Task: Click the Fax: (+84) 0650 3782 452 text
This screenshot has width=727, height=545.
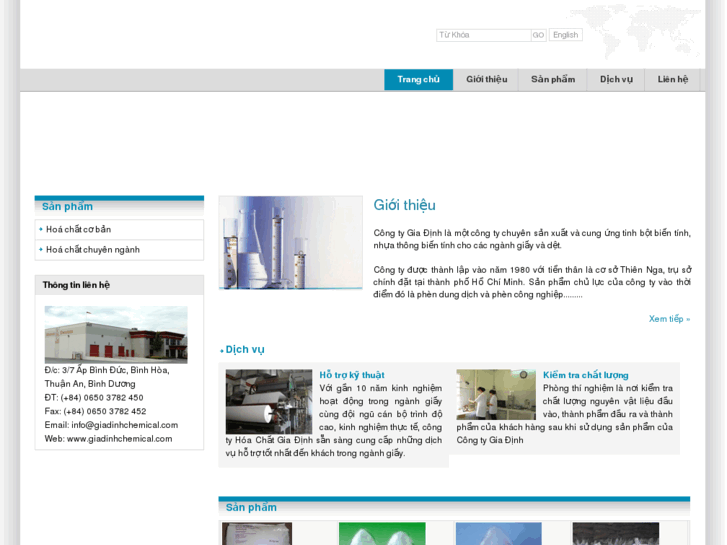Action: coord(96,411)
